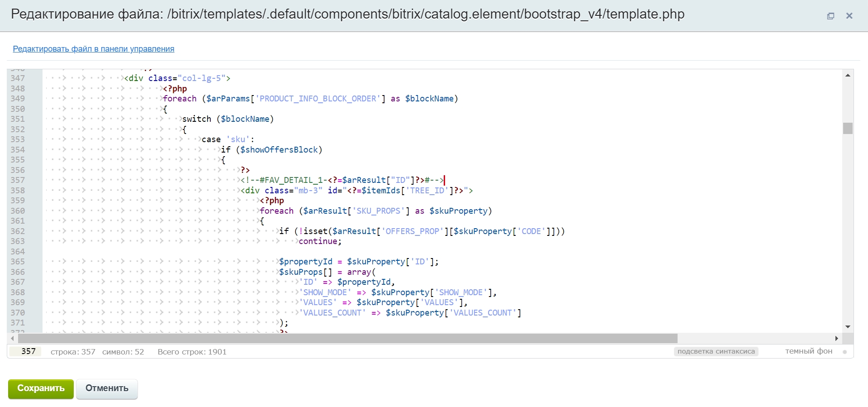This screenshot has width=868, height=407.
Task: Place cursor on 'switch ($blockName)' line
Action: [228, 119]
